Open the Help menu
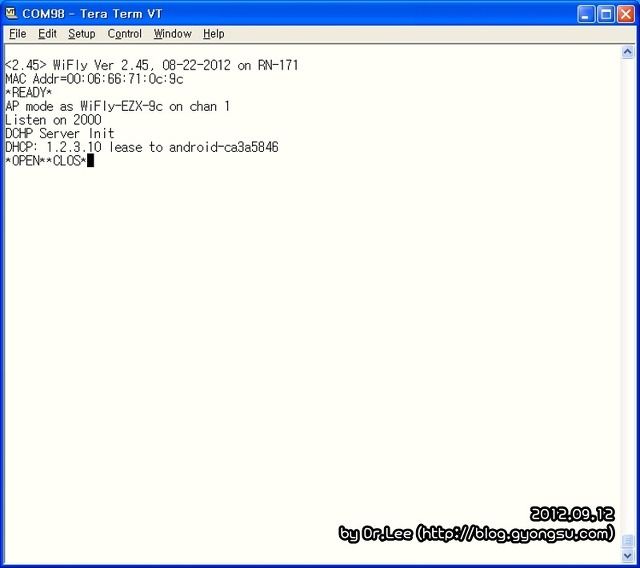640x568 pixels. pyautogui.click(x=213, y=34)
